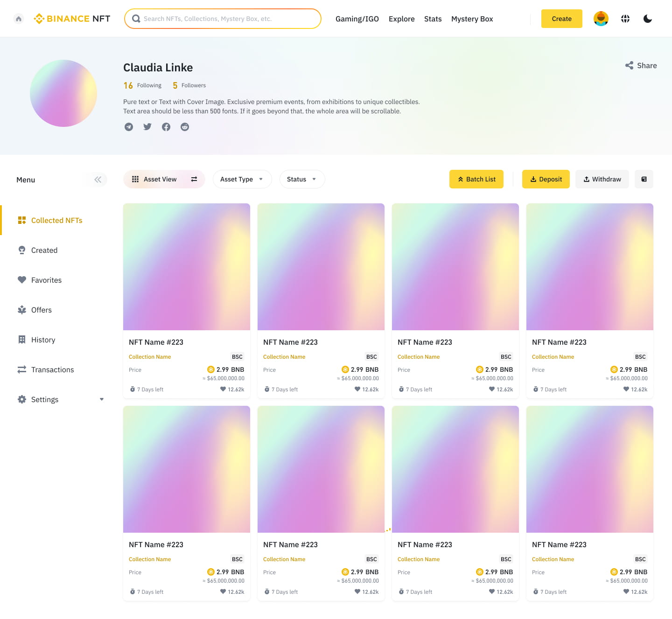Open the Mystery Box menu
This screenshot has width=672, height=619.
coord(472,19)
